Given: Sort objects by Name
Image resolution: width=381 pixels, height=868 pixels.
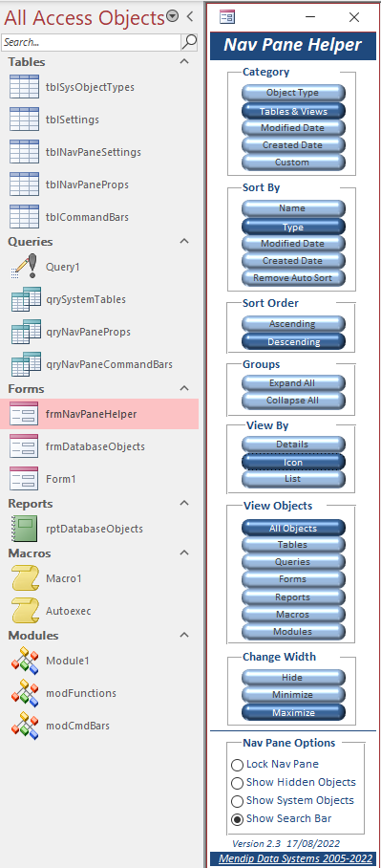Looking at the screenshot, I should click(x=293, y=208).
